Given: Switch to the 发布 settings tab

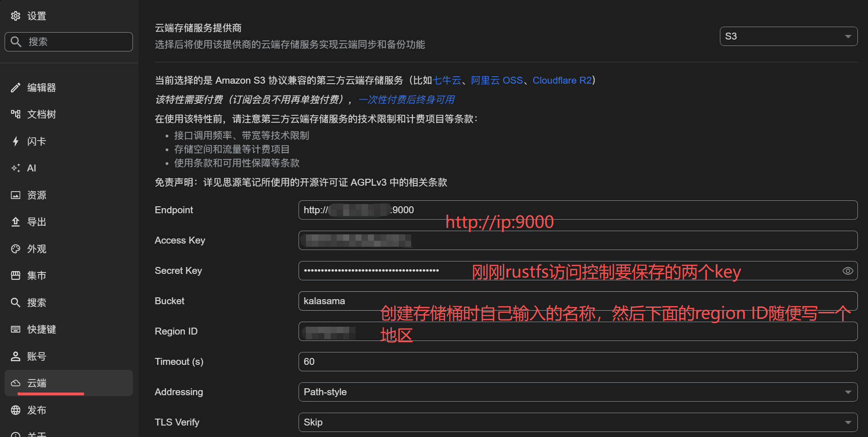Looking at the screenshot, I should pyautogui.click(x=36, y=410).
